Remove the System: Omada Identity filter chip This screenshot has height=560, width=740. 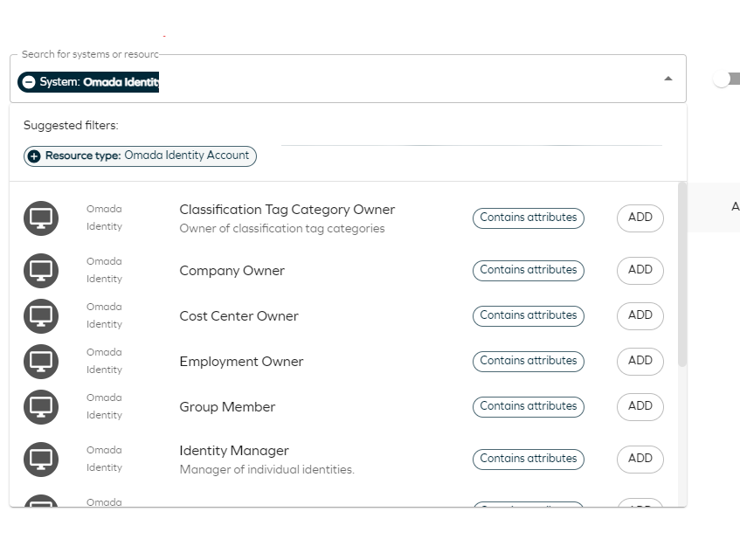pos(29,82)
